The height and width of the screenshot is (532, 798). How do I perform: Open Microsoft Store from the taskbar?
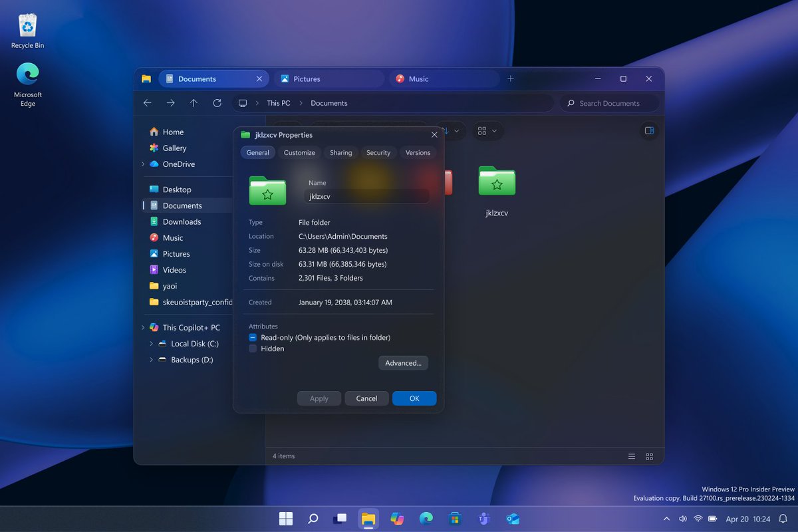(x=455, y=519)
